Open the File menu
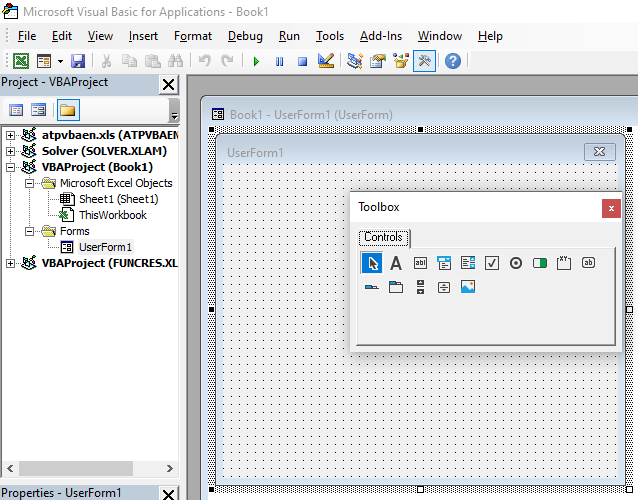Screen dimensions: 638x500 coord(27,36)
